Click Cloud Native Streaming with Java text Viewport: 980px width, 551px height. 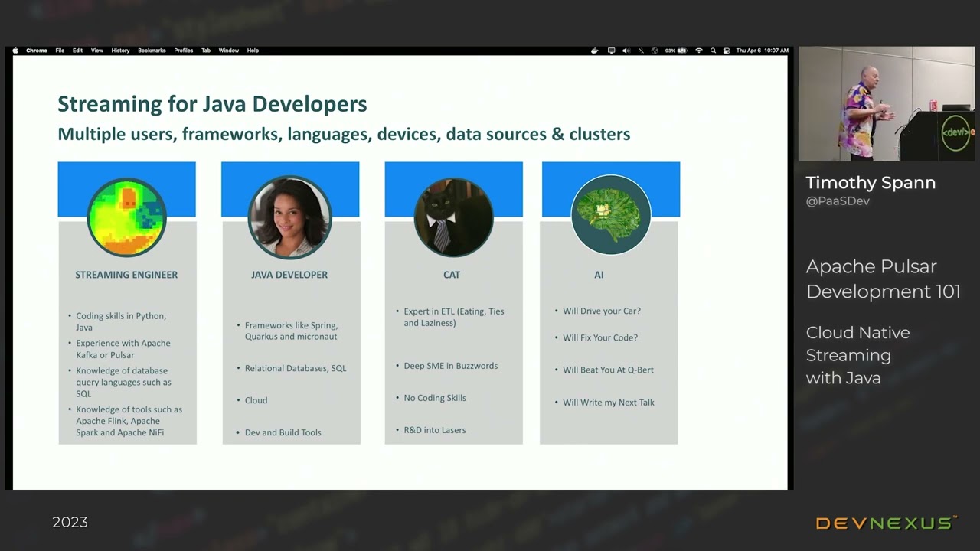point(857,355)
